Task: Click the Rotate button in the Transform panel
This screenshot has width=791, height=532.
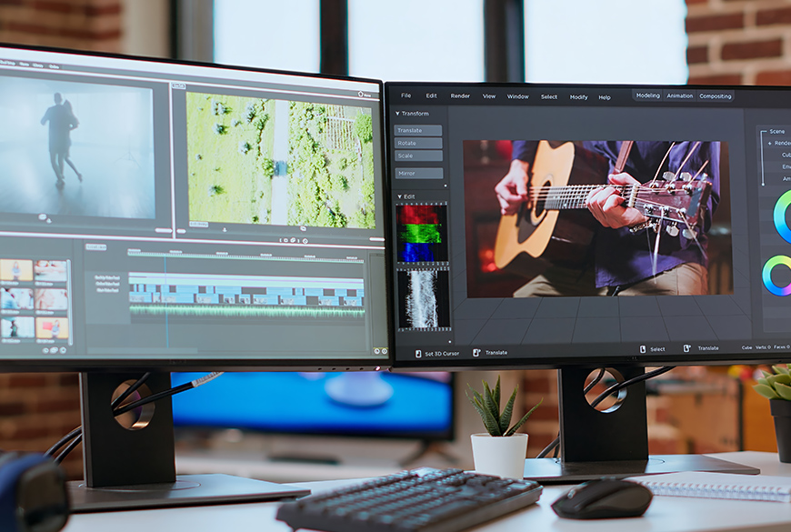Action: (418, 144)
